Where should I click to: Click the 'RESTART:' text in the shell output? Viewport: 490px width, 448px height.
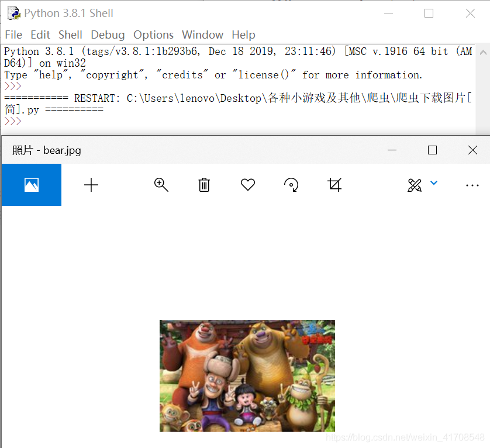point(97,98)
